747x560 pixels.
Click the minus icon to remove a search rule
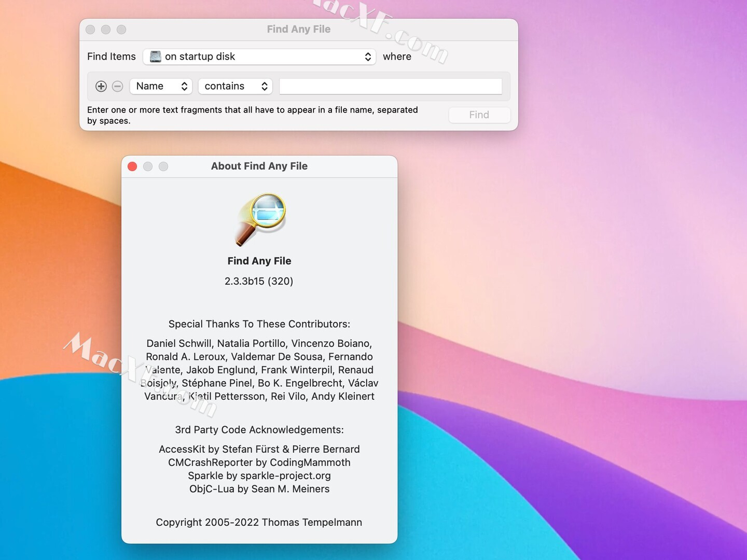coord(117,86)
